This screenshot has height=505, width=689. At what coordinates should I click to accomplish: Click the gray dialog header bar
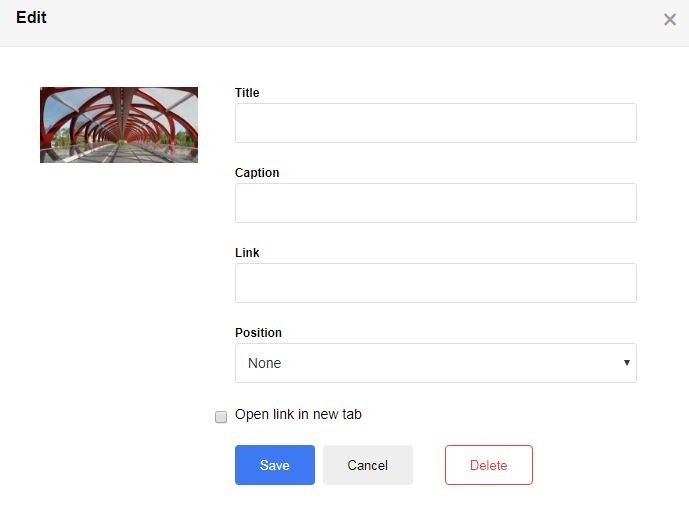click(x=350, y=22)
